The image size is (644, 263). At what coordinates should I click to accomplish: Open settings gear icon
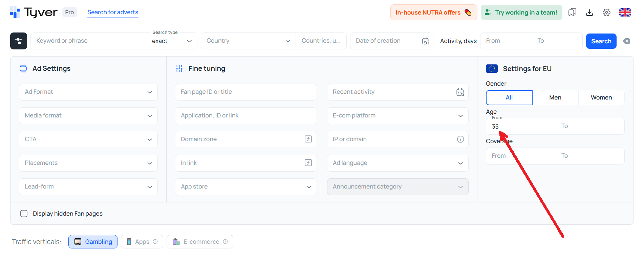(606, 13)
